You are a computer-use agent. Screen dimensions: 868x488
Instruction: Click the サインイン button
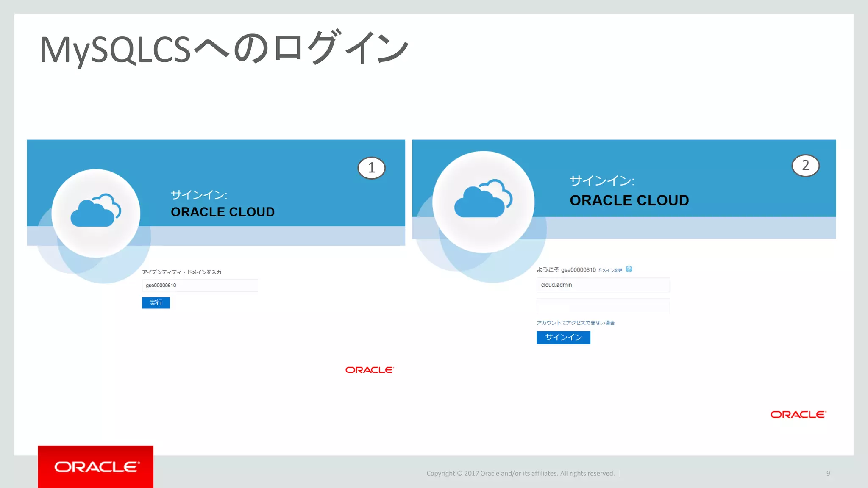coord(563,337)
